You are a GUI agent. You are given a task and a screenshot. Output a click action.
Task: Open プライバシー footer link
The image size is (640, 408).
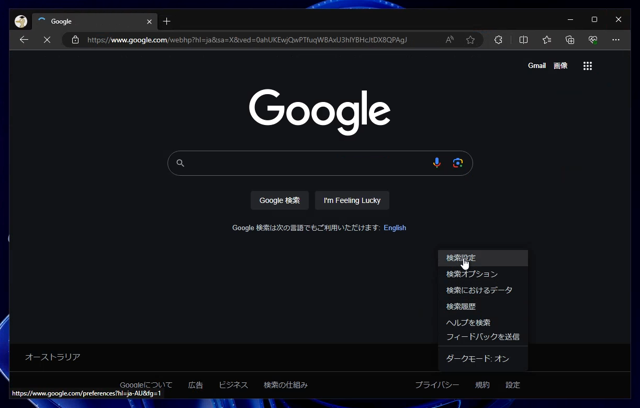(437, 385)
